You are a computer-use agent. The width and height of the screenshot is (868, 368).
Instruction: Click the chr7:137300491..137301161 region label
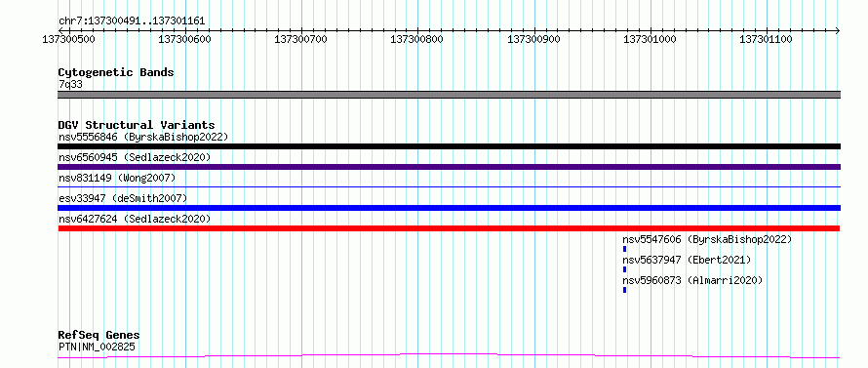click(132, 21)
